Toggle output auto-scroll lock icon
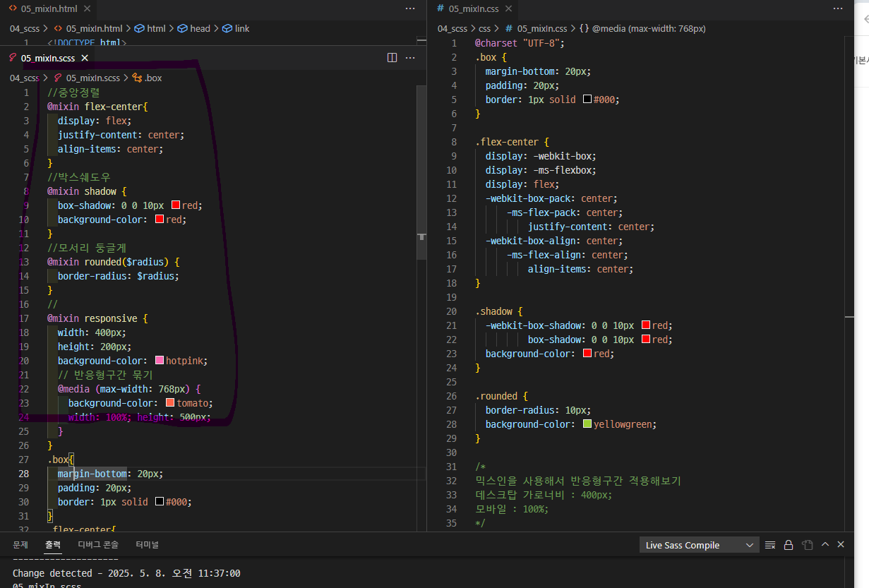Image resolution: width=869 pixels, height=588 pixels. (x=789, y=545)
